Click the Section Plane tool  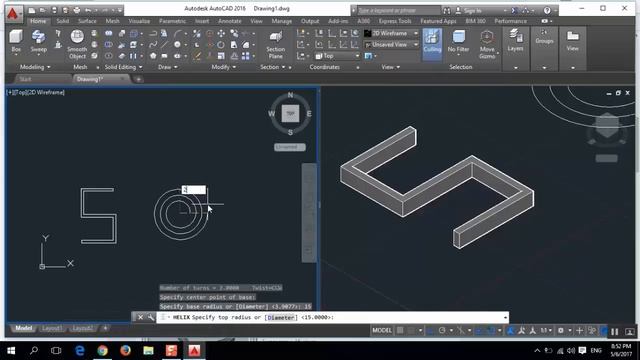click(x=276, y=44)
